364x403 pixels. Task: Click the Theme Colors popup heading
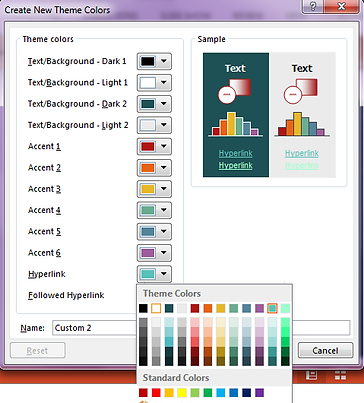(172, 294)
